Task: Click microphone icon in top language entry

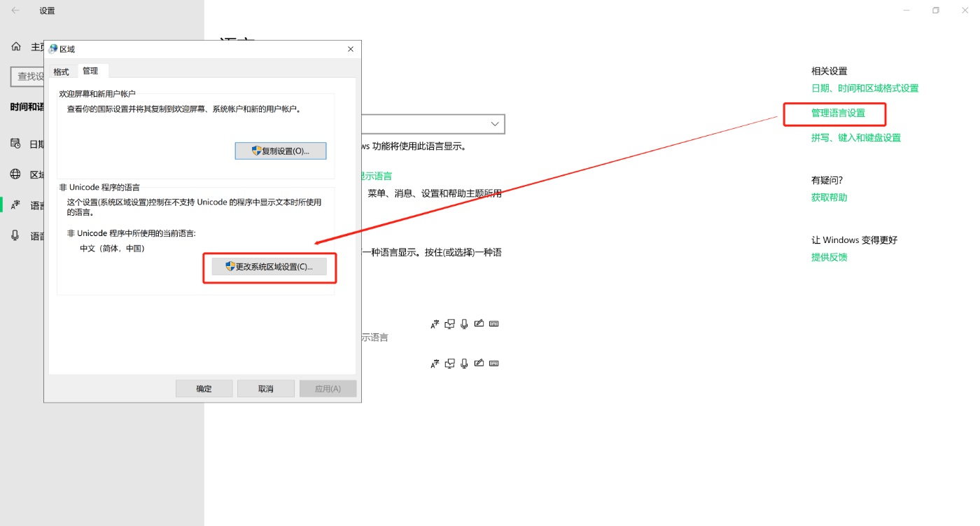Action: (x=464, y=324)
